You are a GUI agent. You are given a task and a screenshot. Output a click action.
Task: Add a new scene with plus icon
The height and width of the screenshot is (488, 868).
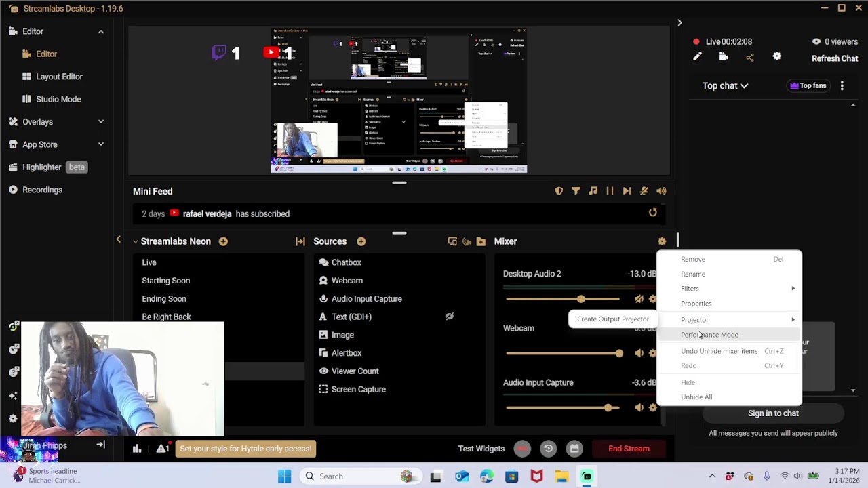tap(223, 241)
